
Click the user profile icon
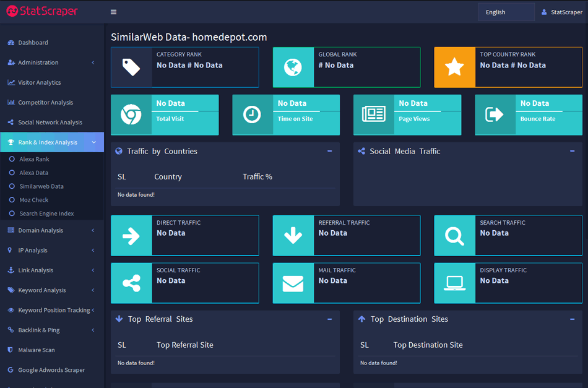[544, 12]
